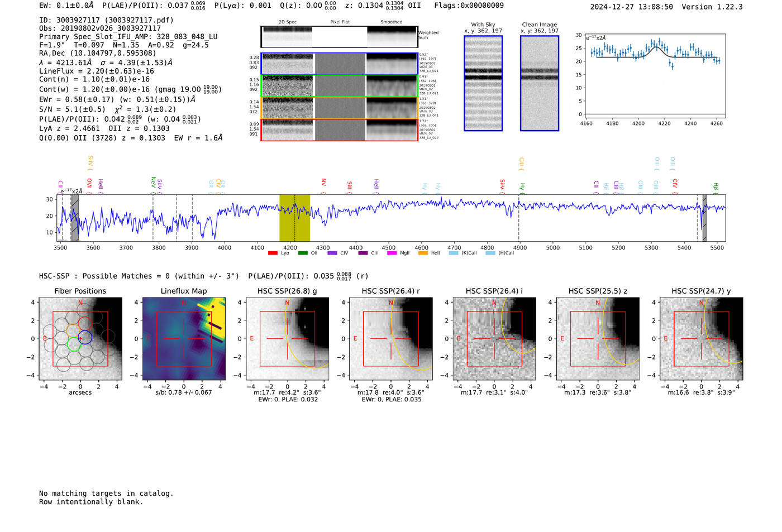Click the CIV legend swatch below spectrum

coord(332,253)
